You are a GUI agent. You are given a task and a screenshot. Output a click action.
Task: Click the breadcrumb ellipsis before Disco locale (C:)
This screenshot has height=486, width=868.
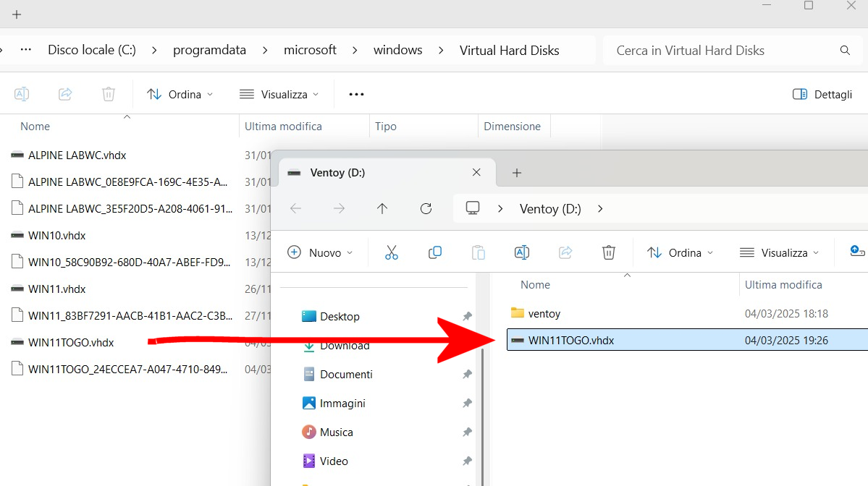(x=25, y=49)
